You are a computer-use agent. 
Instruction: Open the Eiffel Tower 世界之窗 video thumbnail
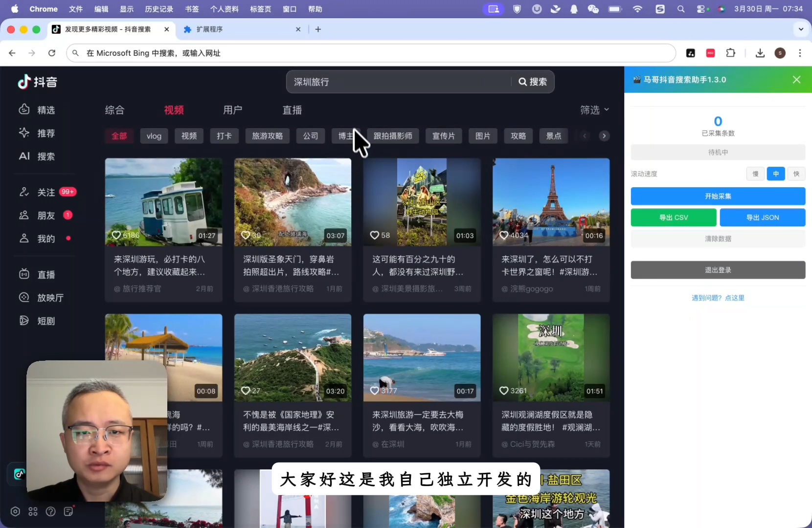click(551, 201)
